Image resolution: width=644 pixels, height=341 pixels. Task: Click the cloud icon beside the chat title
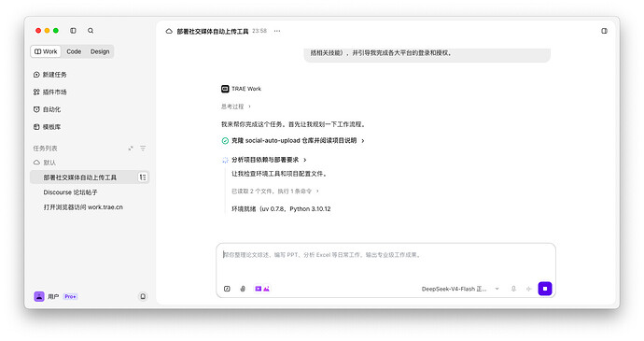pyautogui.click(x=169, y=31)
